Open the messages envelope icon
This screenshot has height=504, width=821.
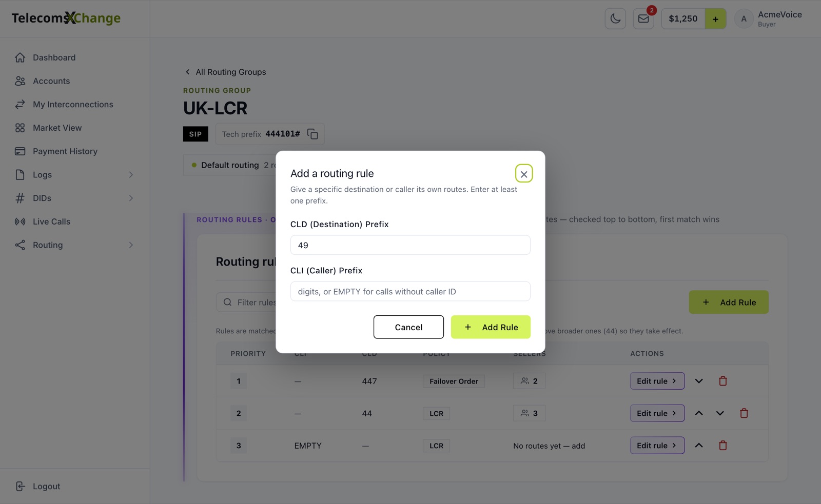(643, 19)
